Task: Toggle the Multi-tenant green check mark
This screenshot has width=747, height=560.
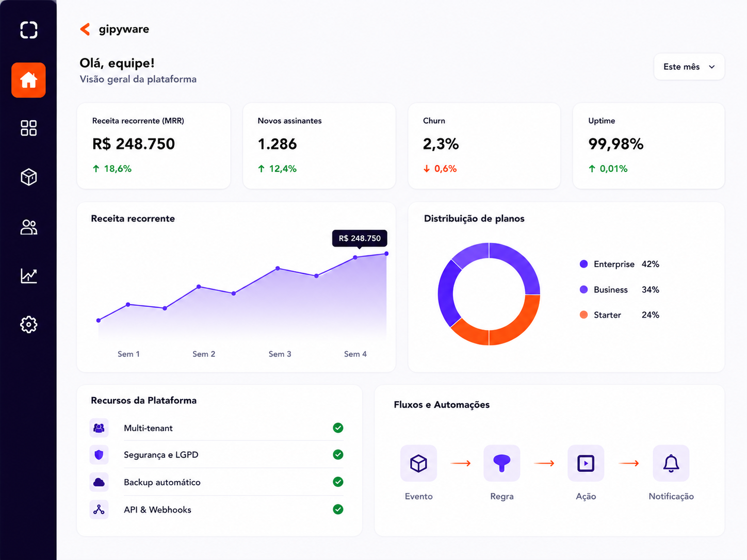Action: [x=338, y=428]
